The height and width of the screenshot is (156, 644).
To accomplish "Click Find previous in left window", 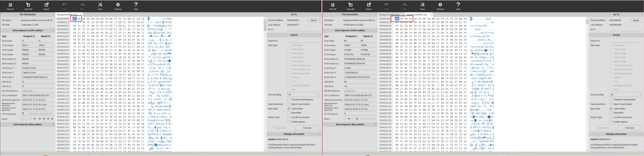I will pyautogui.click(x=281, y=128).
